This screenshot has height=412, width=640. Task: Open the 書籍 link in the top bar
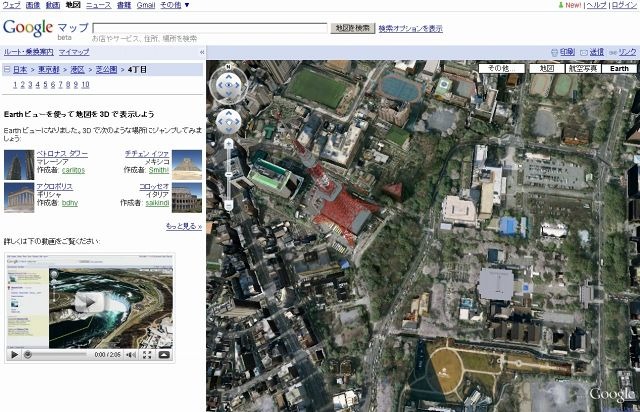[124, 5]
